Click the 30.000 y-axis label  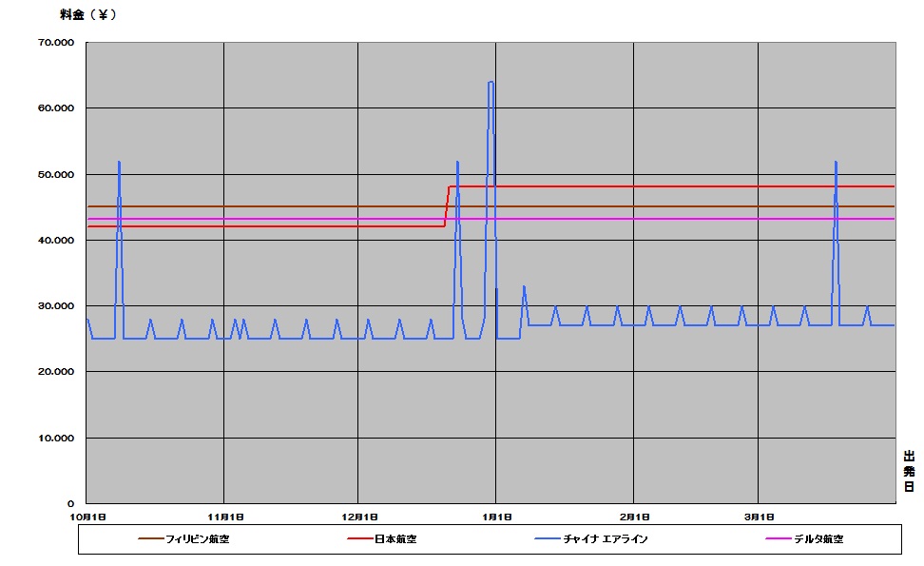(x=58, y=306)
